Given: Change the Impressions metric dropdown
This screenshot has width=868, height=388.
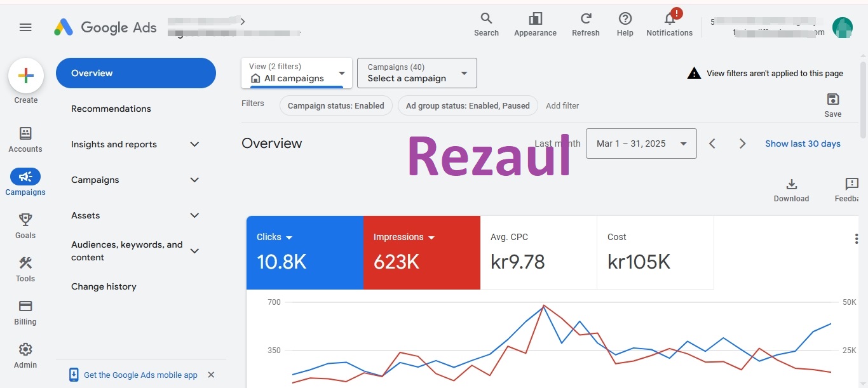Looking at the screenshot, I should pos(404,237).
